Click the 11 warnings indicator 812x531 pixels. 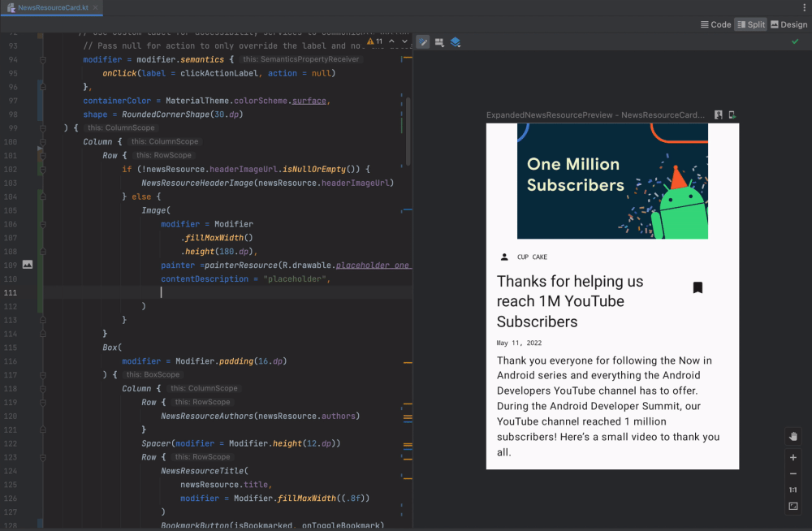375,41
